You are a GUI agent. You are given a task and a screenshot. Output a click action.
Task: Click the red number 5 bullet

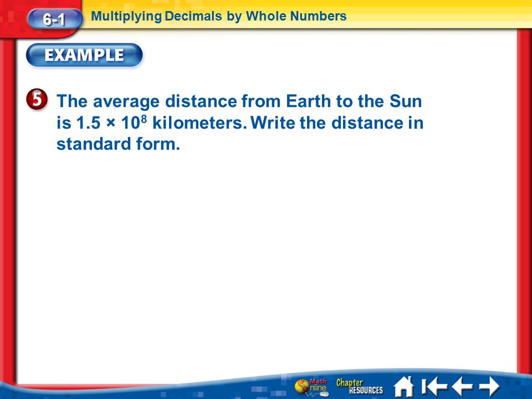pos(37,99)
